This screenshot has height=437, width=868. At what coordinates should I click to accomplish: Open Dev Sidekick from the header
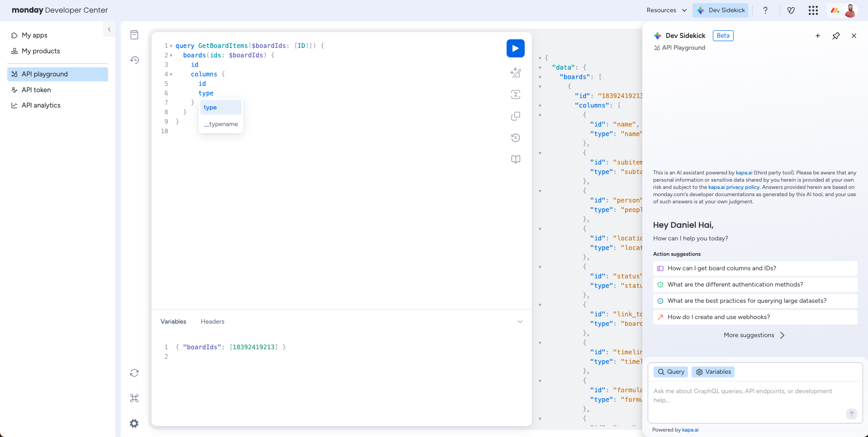click(721, 10)
